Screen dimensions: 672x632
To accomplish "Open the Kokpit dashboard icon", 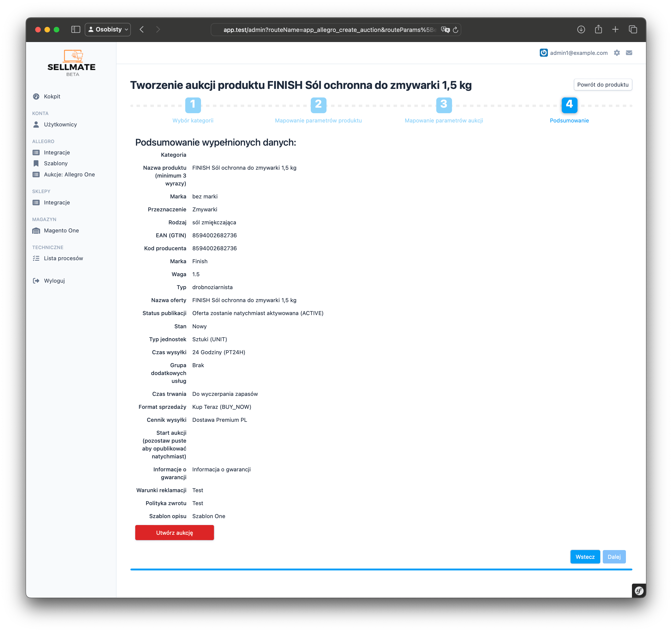I will coord(36,96).
